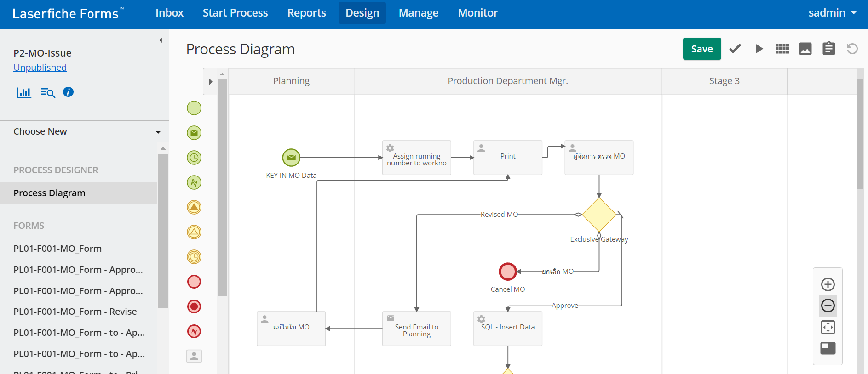
Task: Select the plain start event shape
Action: click(194, 108)
